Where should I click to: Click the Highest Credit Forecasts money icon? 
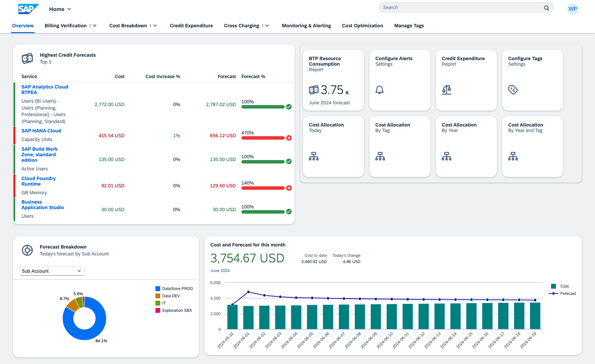[x=27, y=58]
